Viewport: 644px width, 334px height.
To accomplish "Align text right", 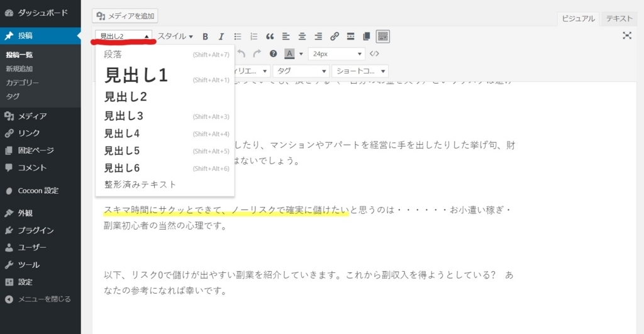I will [318, 36].
